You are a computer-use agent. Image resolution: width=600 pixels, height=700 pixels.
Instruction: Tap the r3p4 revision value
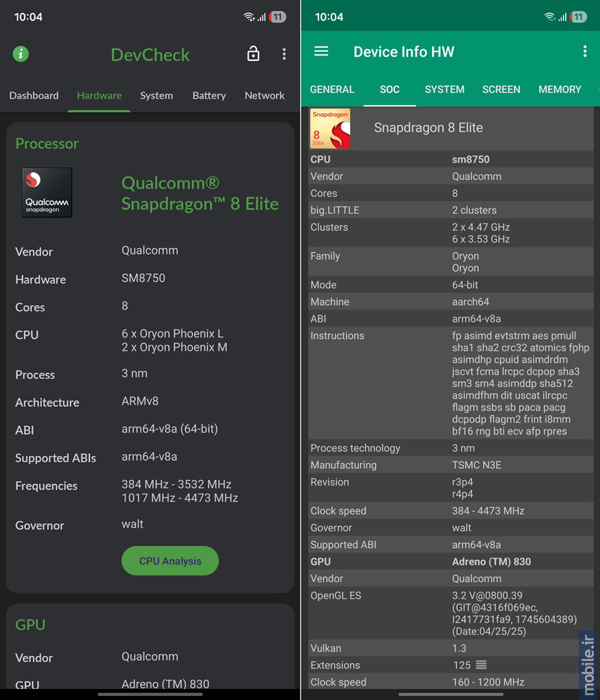[463, 482]
